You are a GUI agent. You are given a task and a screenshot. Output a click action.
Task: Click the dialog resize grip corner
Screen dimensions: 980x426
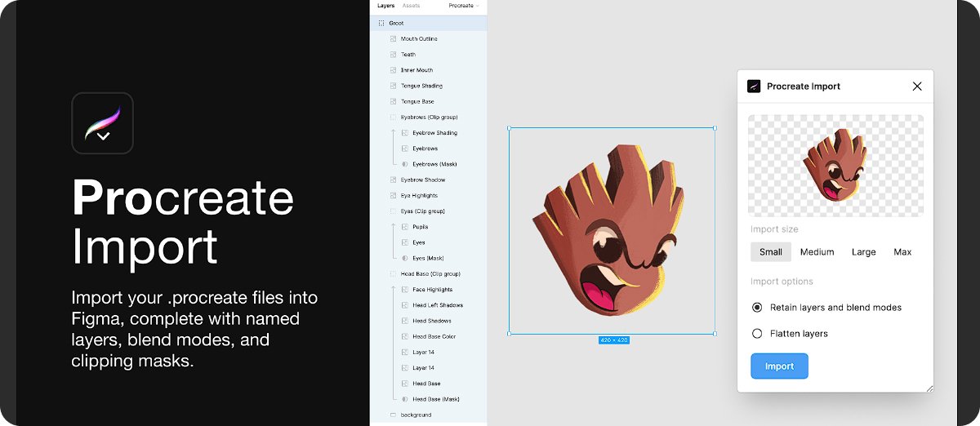pos(929,388)
